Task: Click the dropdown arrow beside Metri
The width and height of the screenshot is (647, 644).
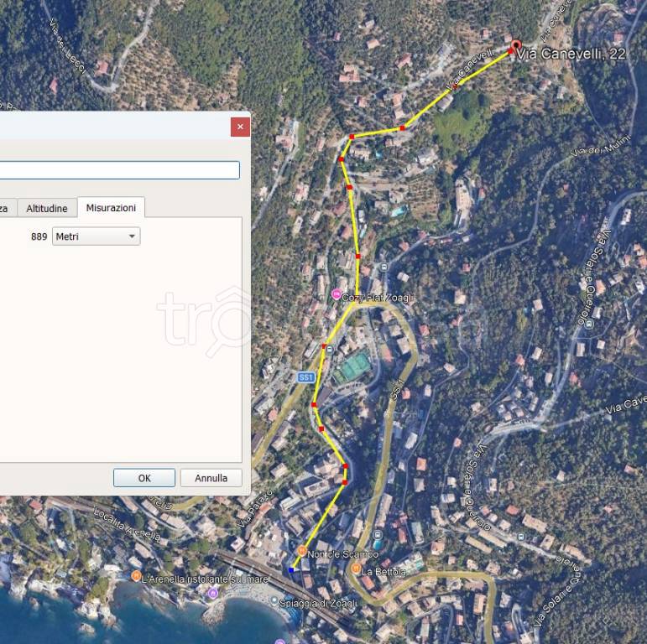Action: coord(132,236)
